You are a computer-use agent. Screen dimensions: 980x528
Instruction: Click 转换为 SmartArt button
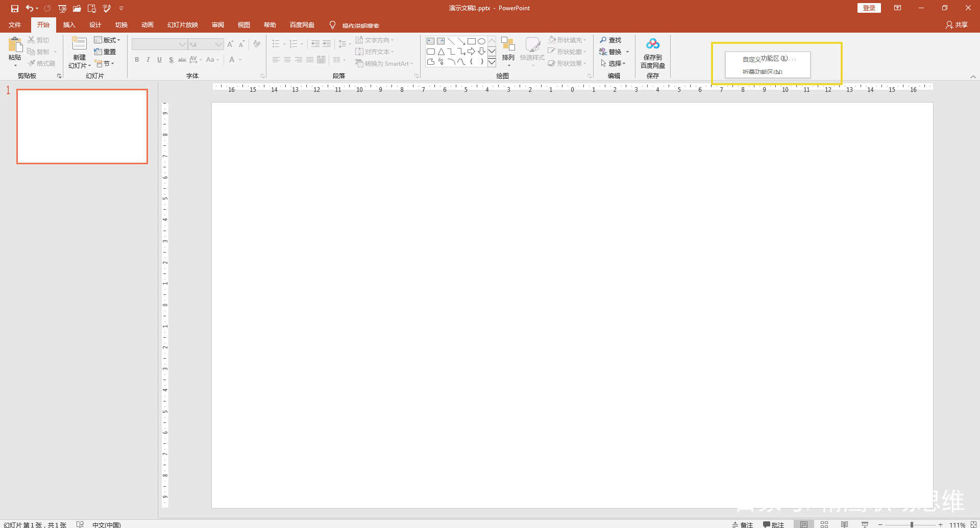pos(384,63)
